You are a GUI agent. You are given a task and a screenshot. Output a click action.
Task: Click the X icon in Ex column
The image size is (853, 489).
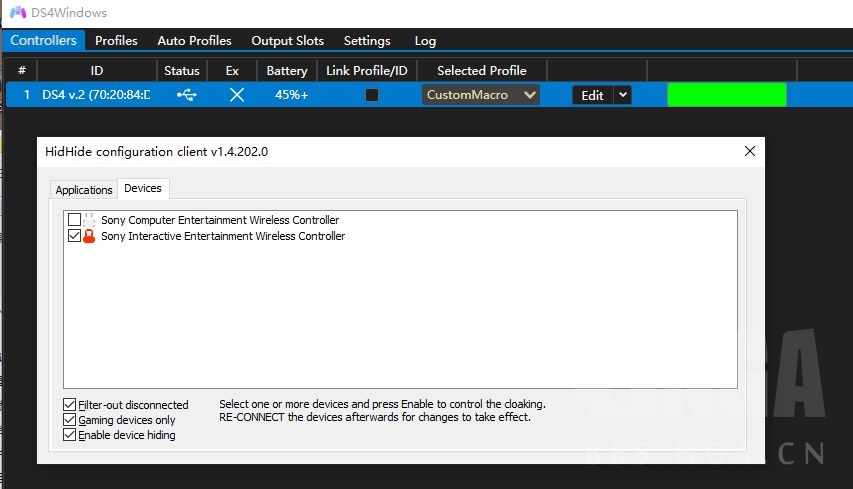click(x=236, y=95)
